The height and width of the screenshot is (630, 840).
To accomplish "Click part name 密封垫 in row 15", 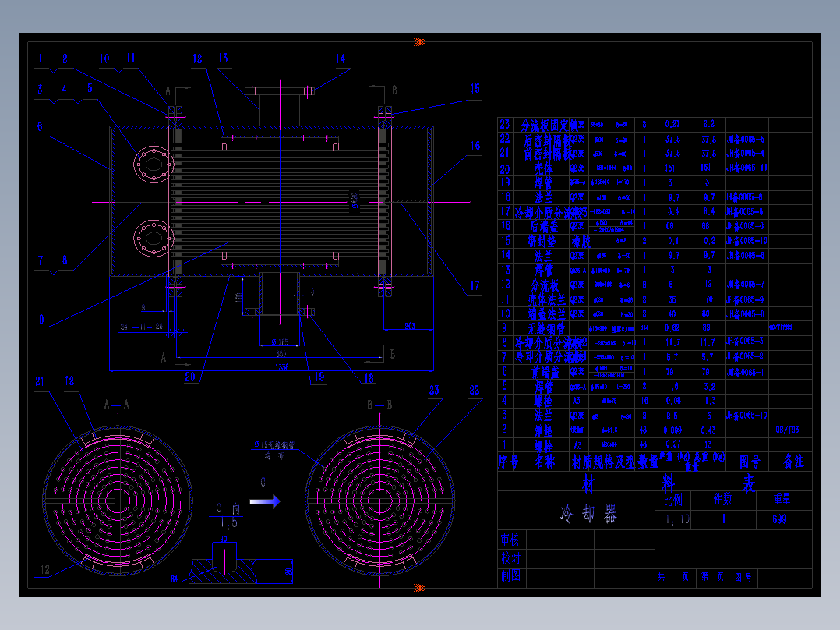I will (542, 241).
